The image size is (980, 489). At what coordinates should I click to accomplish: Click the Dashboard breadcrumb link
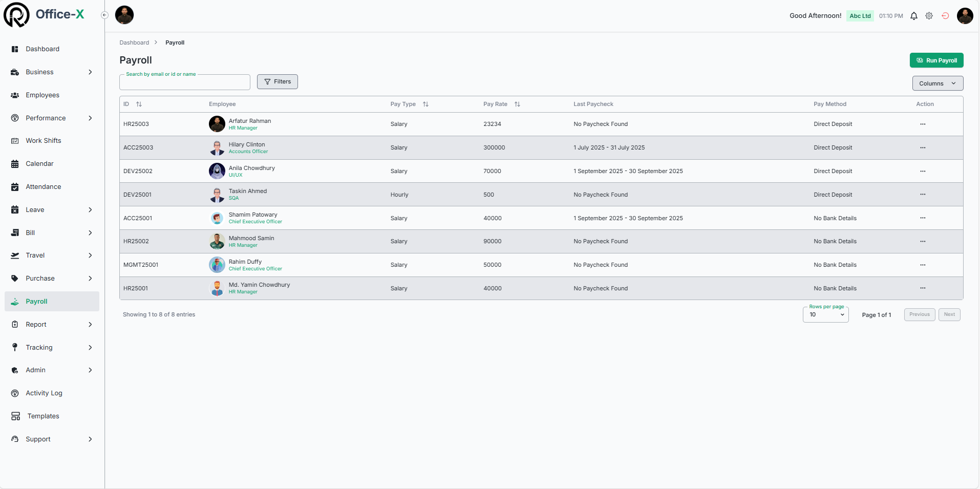pyautogui.click(x=134, y=43)
